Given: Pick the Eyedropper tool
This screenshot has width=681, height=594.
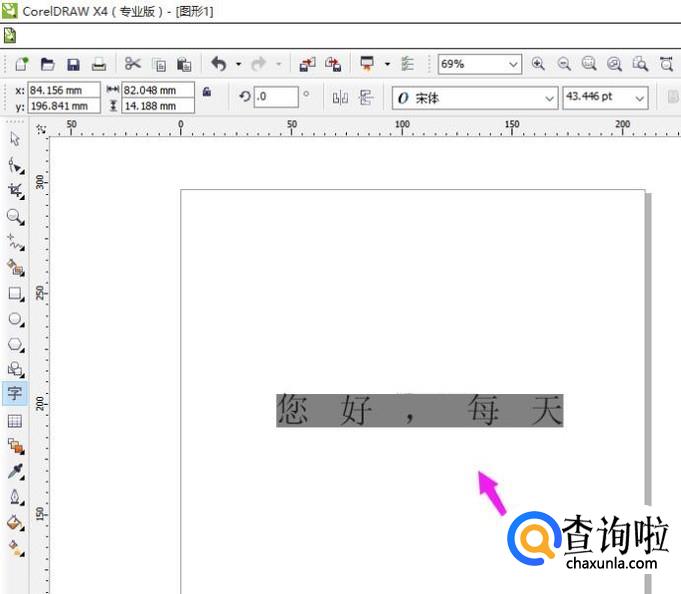Looking at the screenshot, I should 15,471.
